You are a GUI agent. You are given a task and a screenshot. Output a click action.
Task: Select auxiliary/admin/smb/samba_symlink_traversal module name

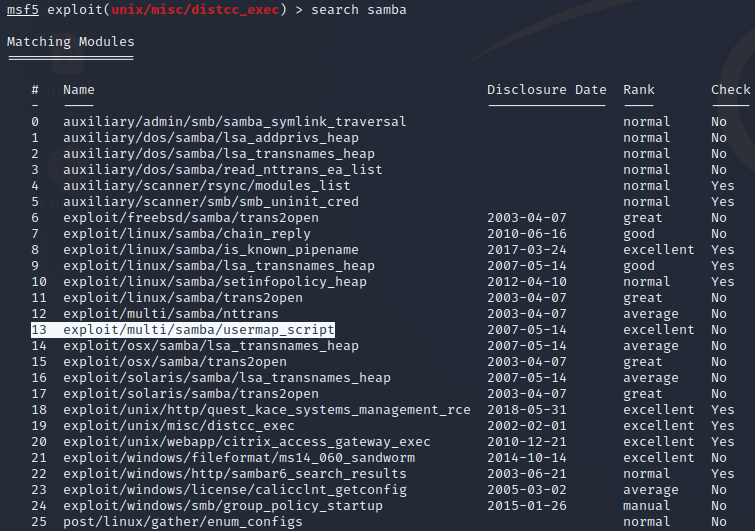[x=234, y=122]
